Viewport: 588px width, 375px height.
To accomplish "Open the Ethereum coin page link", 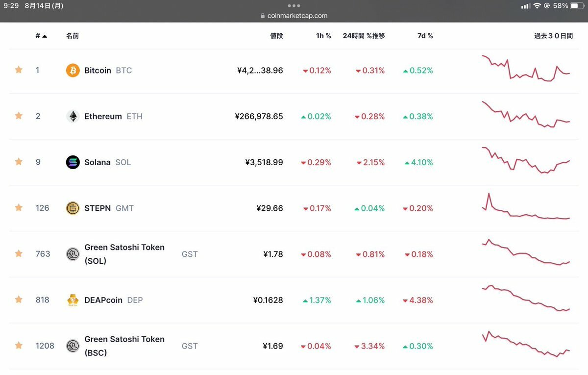I will click(103, 116).
